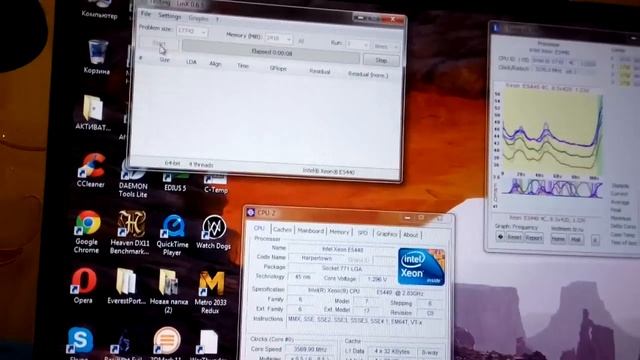Click the arrow icon button beside Reset
640x360 pixels.
pyautogui.click(x=500, y=236)
